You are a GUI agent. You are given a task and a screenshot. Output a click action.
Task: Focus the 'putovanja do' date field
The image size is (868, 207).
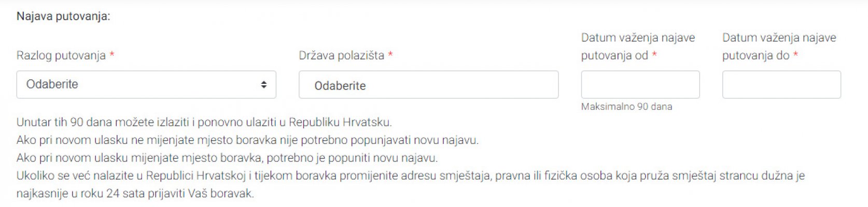tap(781, 85)
